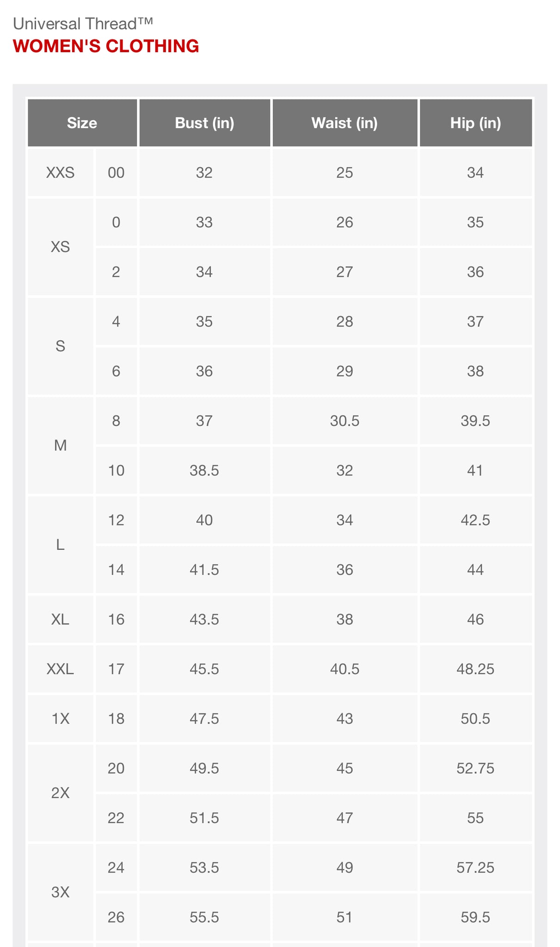
Task: Select the 57.25 hip measurement cell
Action: click(475, 867)
